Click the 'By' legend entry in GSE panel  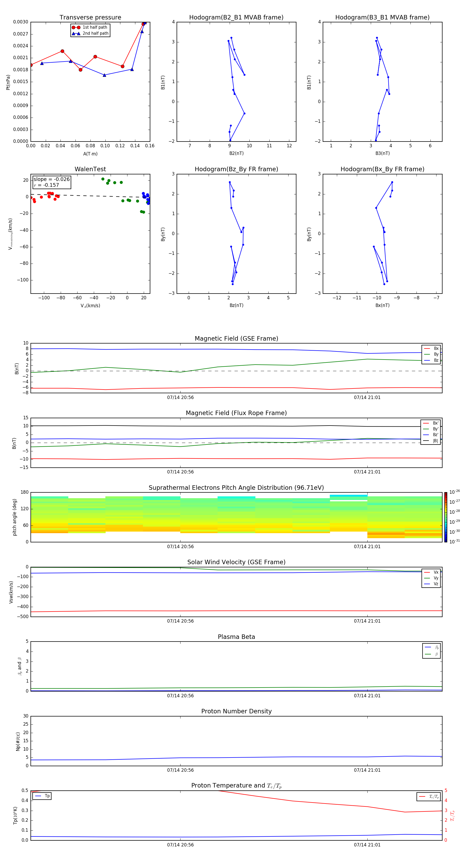431,354
